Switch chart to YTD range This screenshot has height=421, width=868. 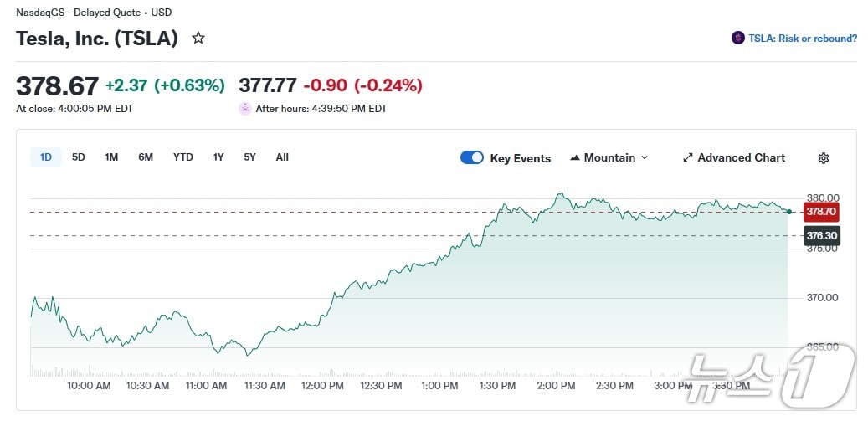click(x=183, y=157)
